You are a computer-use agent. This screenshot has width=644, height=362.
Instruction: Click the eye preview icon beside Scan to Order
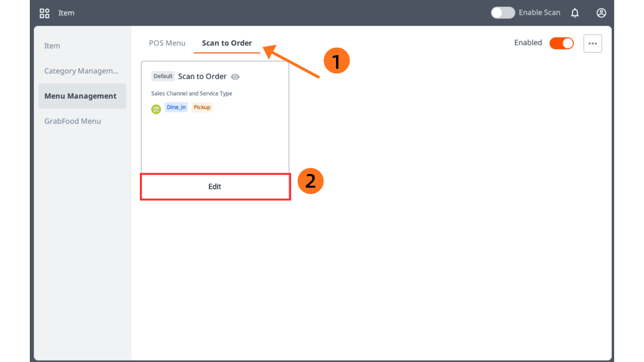235,77
